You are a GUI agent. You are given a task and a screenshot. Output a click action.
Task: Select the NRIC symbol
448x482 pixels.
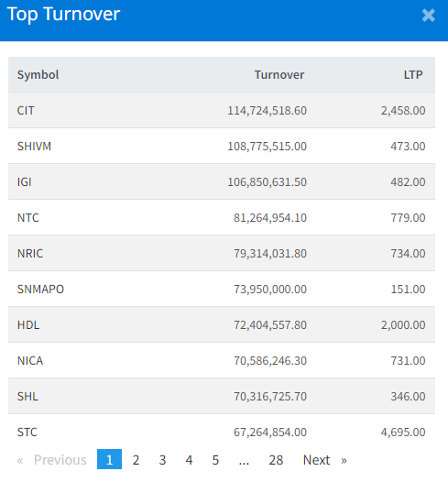tap(30, 253)
